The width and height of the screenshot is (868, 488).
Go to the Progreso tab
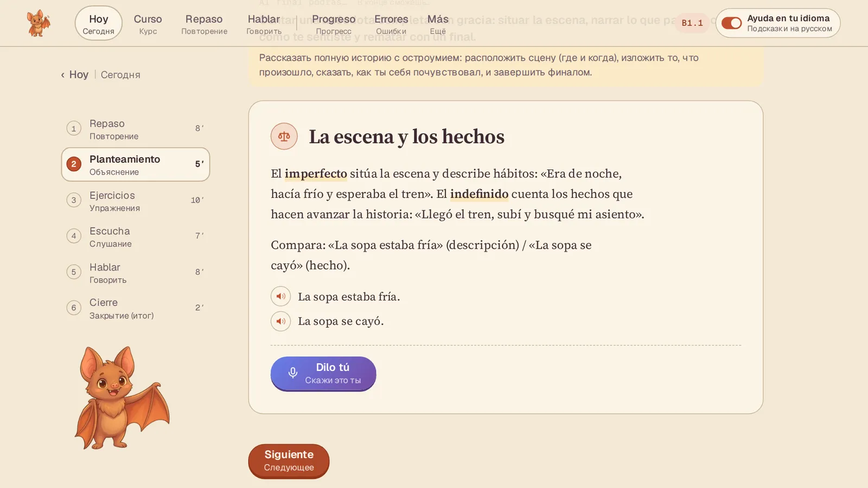click(x=334, y=24)
